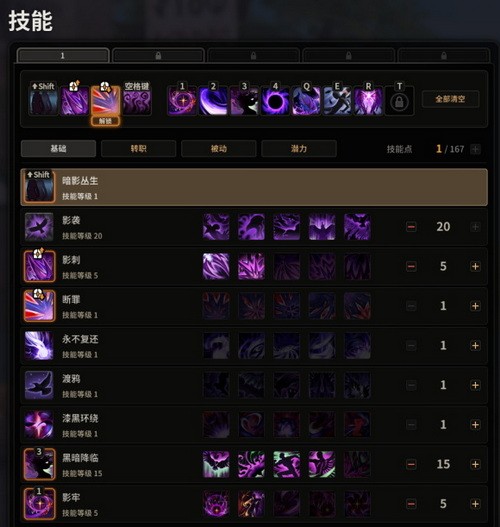Increase 影刺 skill level with plus

pos(475,267)
